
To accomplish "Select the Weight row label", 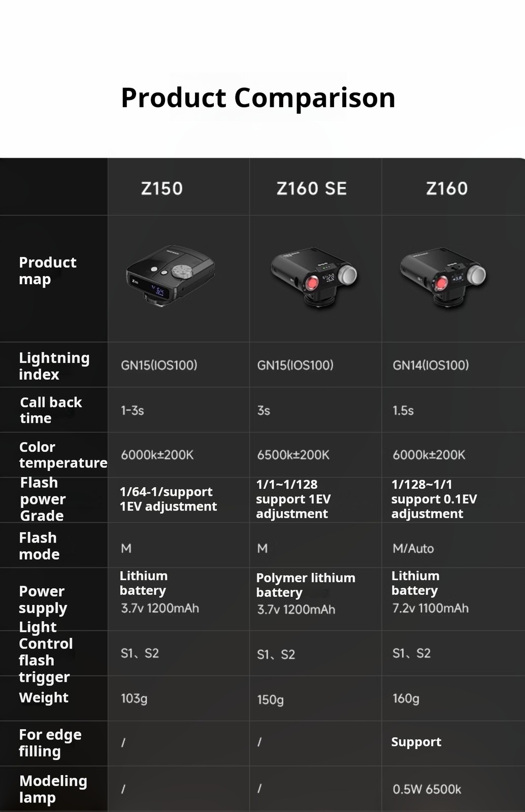I will click(44, 698).
